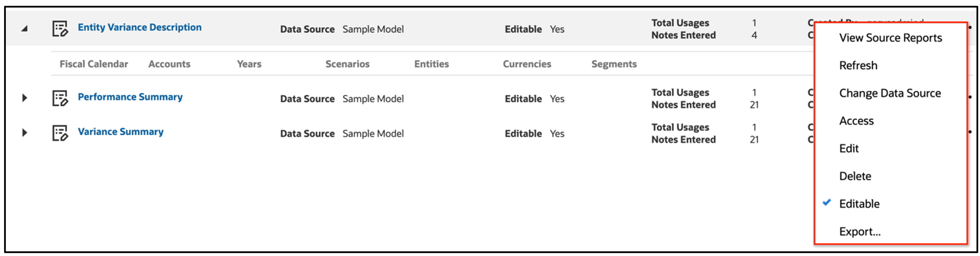Click Export... in the actions menu
The height and width of the screenshot is (256, 980).
(860, 232)
